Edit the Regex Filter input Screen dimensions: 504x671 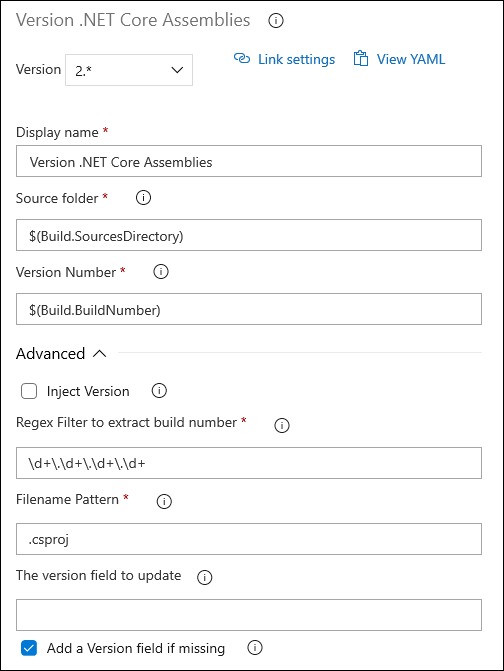point(249,463)
